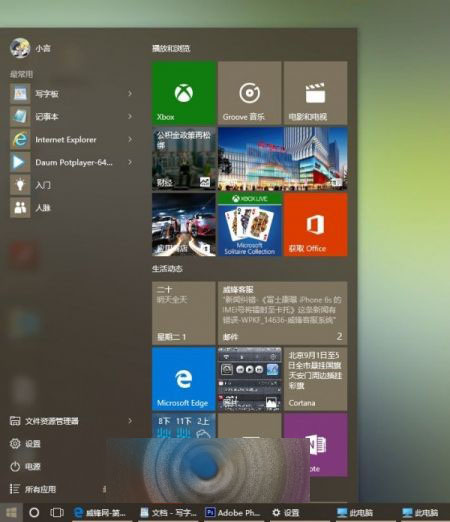The height and width of the screenshot is (522, 450).
Task: Open Task View on the taskbar
Action: tap(57, 512)
